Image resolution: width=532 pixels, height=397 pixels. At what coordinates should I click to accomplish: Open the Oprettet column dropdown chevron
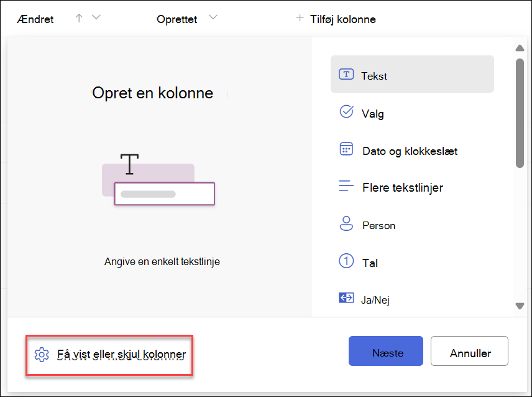tap(213, 17)
